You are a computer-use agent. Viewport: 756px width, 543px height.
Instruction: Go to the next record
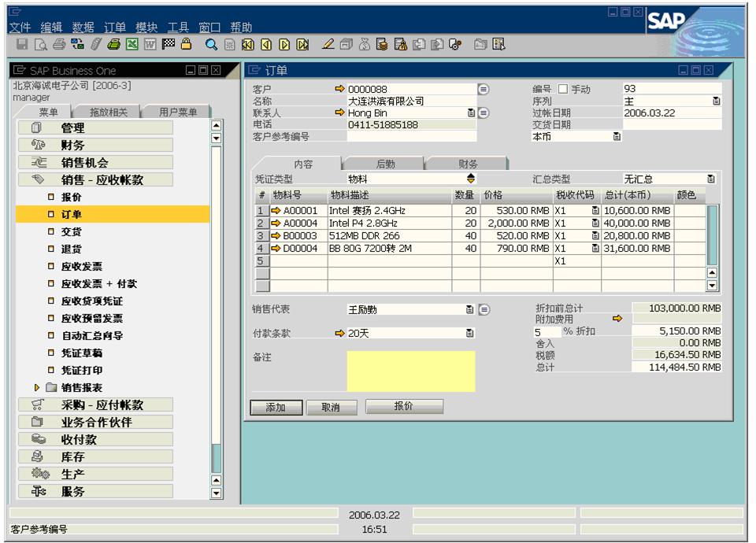[284, 45]
